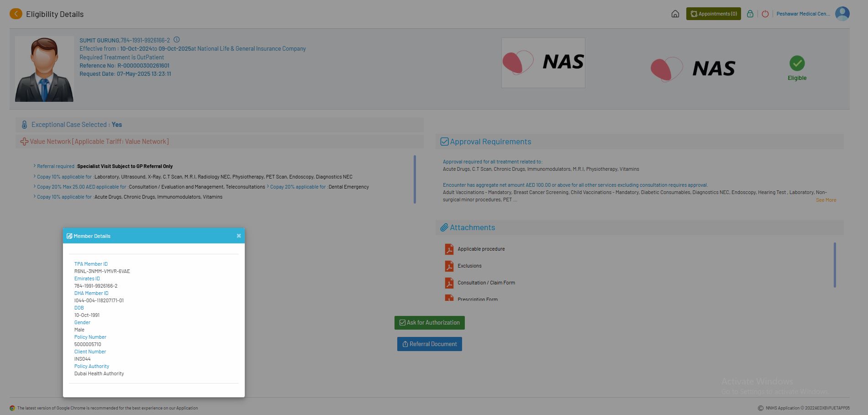Open the Exclusions attachment link
868x415 pixels.
(x=469, y=266)
